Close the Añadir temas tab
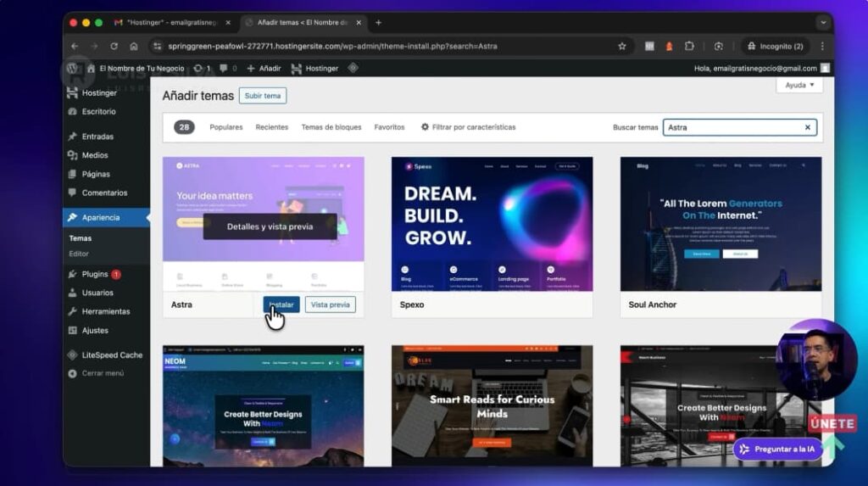This screenshot has width=868, height=486. (x=359, y=23)
